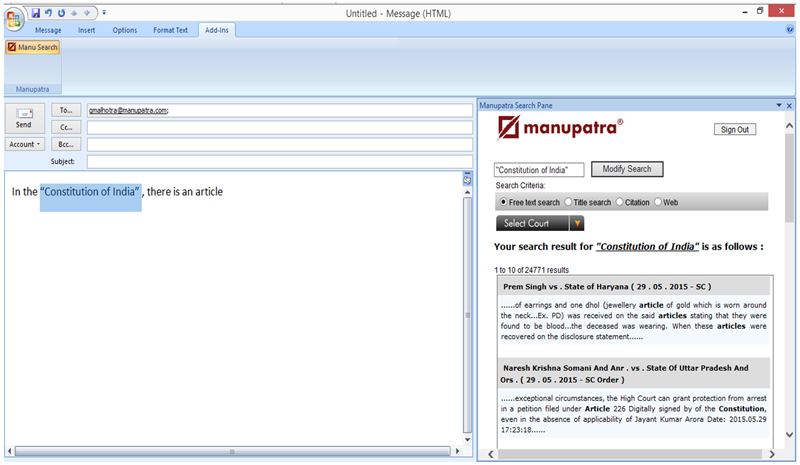Click the Office button orb

point(14,15)
